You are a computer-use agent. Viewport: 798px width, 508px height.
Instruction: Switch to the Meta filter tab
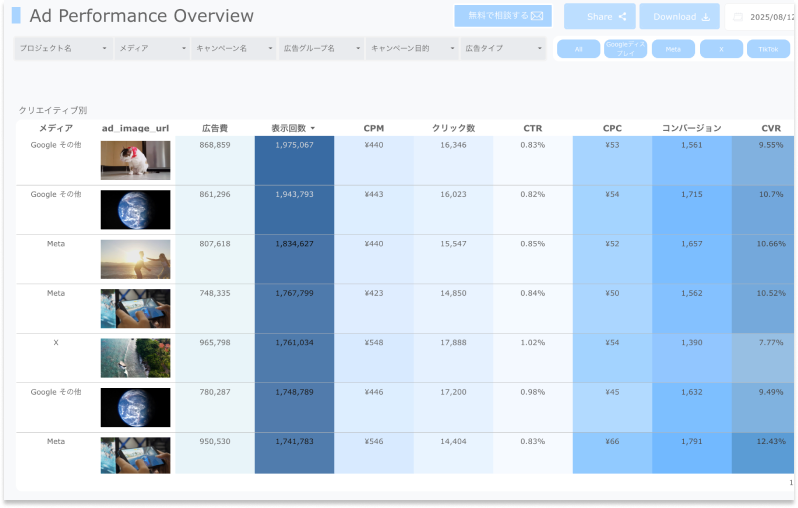(x=673, y=49)
